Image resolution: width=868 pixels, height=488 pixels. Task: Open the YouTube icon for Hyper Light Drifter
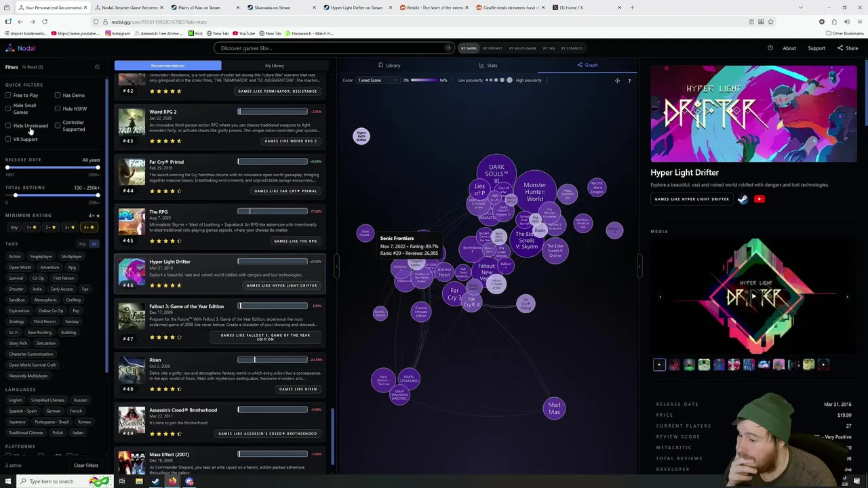[759, 199]
